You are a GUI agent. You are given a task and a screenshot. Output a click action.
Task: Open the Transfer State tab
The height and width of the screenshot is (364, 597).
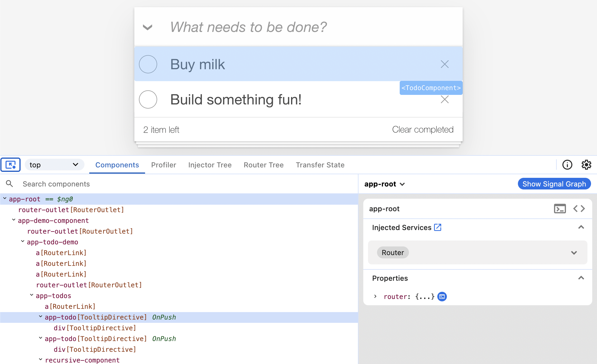pyautogui.click(x=320, y=165)
